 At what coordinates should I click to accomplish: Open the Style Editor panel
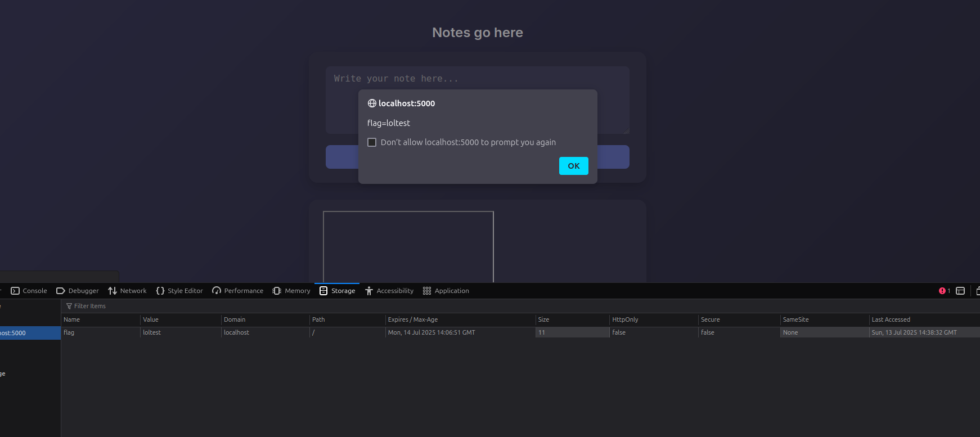pos(179,291)
